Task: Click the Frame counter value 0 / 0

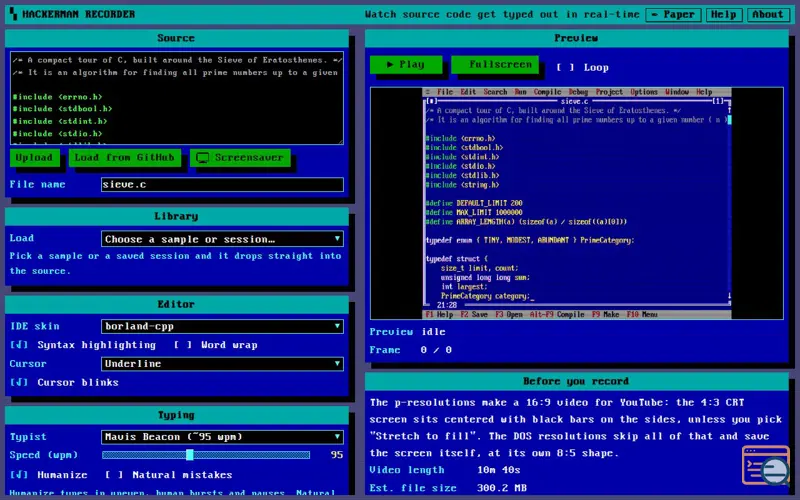Action: [x=436, y=350]
